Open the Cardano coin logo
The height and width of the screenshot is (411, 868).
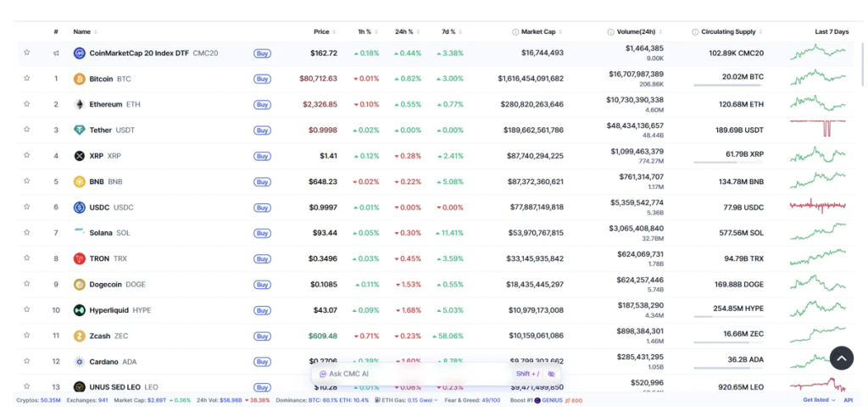point(80,361)
